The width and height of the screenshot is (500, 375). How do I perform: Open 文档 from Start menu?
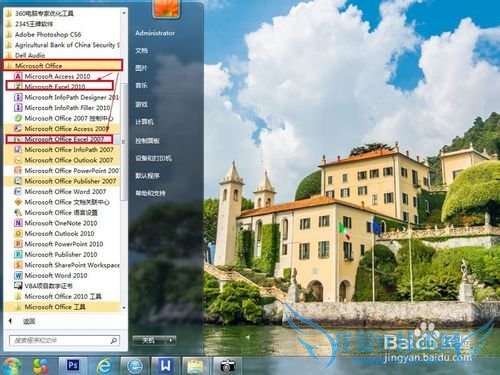point(142,51)
